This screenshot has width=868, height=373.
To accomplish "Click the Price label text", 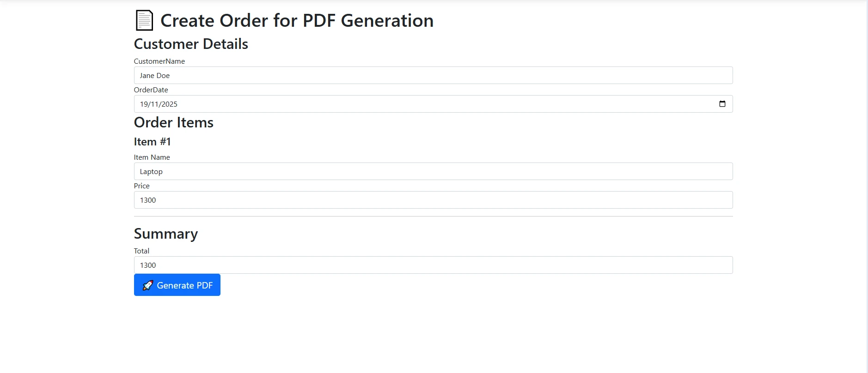I will (x=141, y=186).
